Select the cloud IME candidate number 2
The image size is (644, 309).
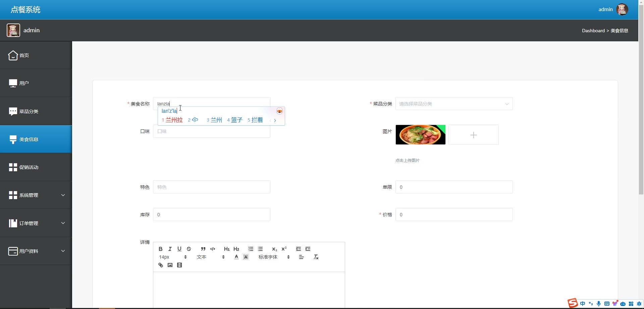(x=193, y=120)
